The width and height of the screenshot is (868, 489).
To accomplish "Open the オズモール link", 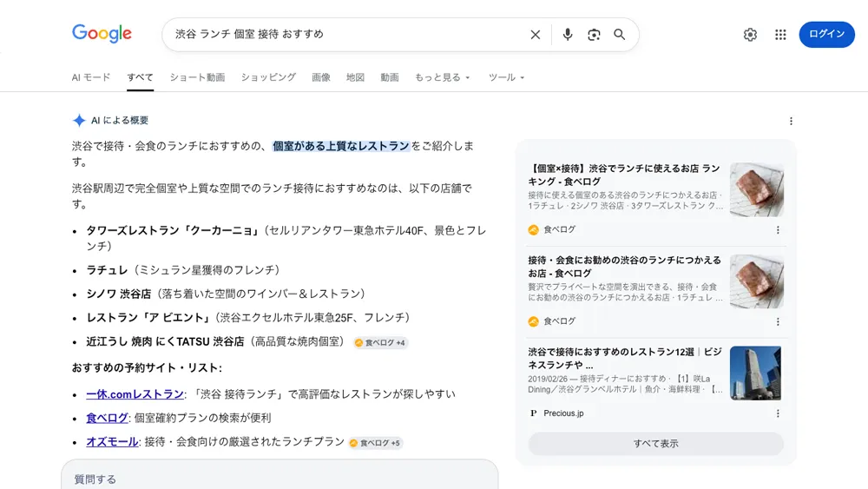I will (x=112, y=441).
